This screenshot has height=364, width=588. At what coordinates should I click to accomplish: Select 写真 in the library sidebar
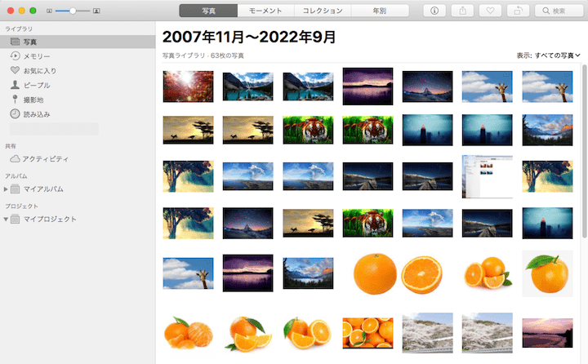[x=29, y=41]
